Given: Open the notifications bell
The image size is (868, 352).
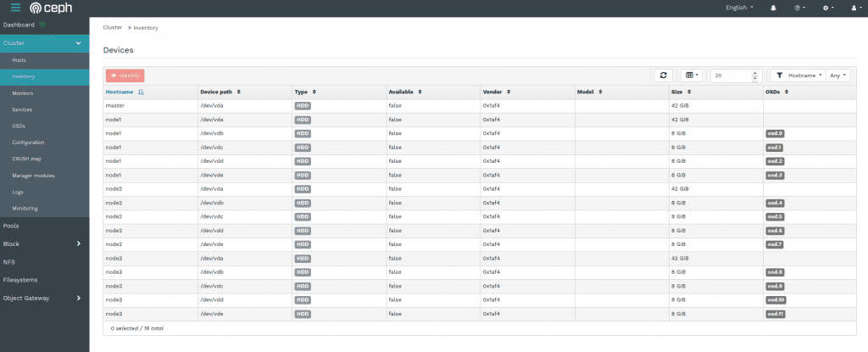Looking at the screenshot, I should point(773,8).
